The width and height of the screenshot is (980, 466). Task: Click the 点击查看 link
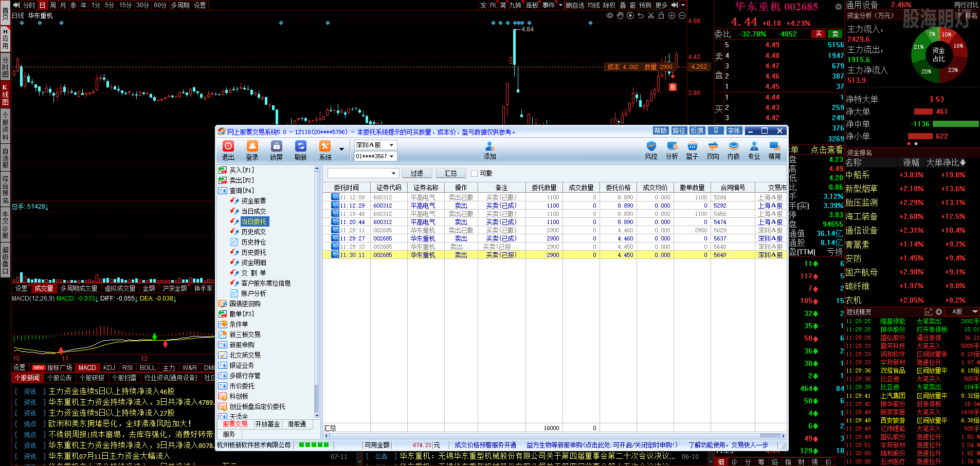click(827, 150)
